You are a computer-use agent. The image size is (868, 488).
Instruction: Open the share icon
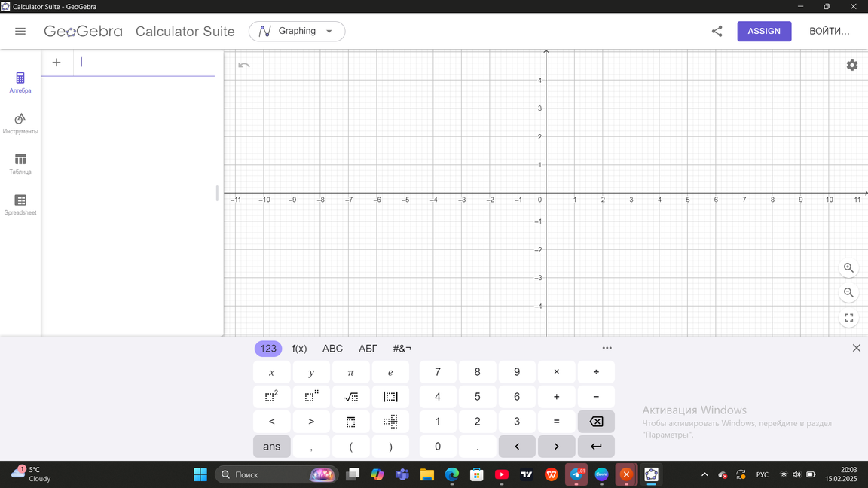[717, 32]
